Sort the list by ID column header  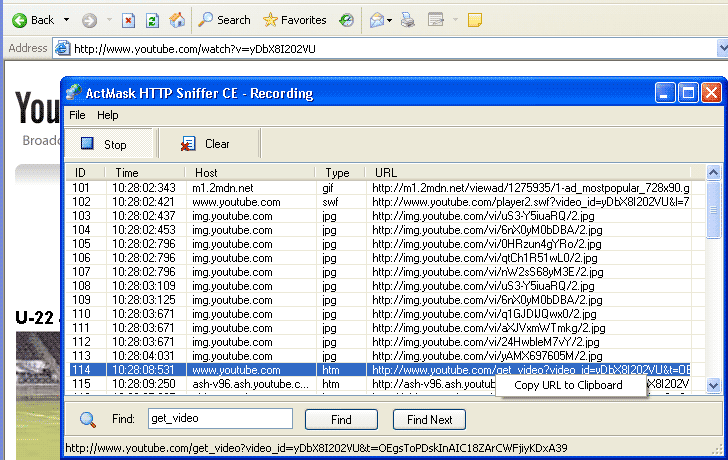click(x=85, y=173)
